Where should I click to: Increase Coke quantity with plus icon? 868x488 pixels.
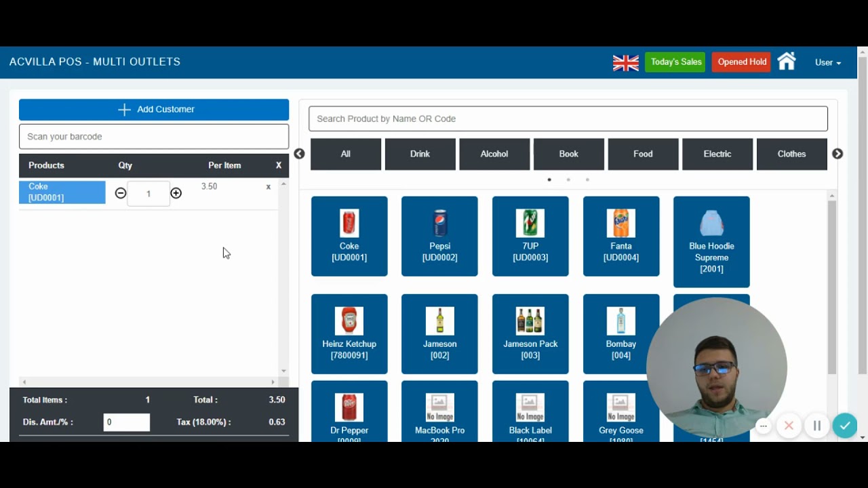(x=176, y=193)
